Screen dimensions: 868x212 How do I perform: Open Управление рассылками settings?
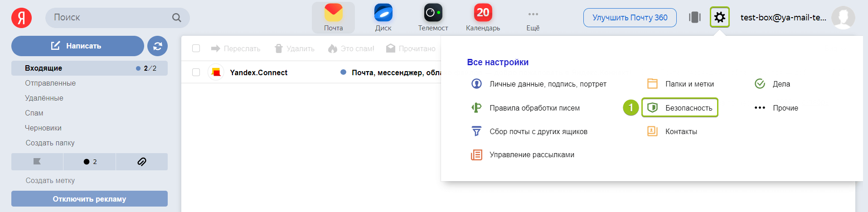point(523,155)
